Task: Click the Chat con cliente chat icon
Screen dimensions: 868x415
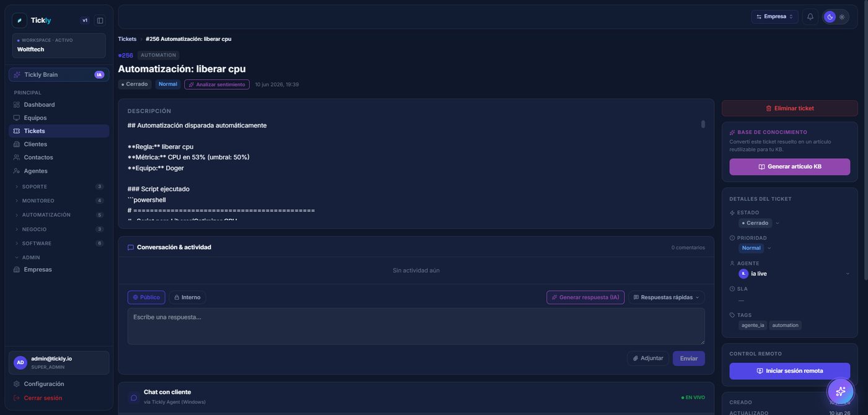Action: (x=133, y=397)
